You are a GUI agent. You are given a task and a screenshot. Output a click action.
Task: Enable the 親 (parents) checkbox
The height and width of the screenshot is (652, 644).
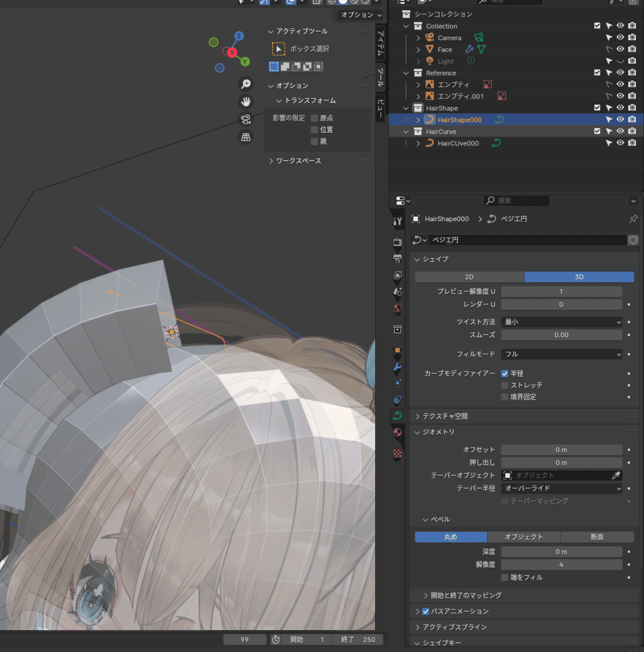tap(314, 142)
